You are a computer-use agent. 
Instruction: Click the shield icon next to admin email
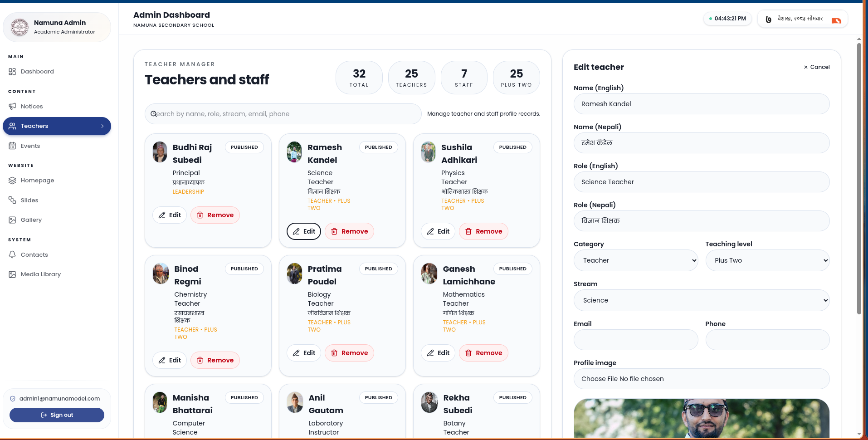pos(13,399)
